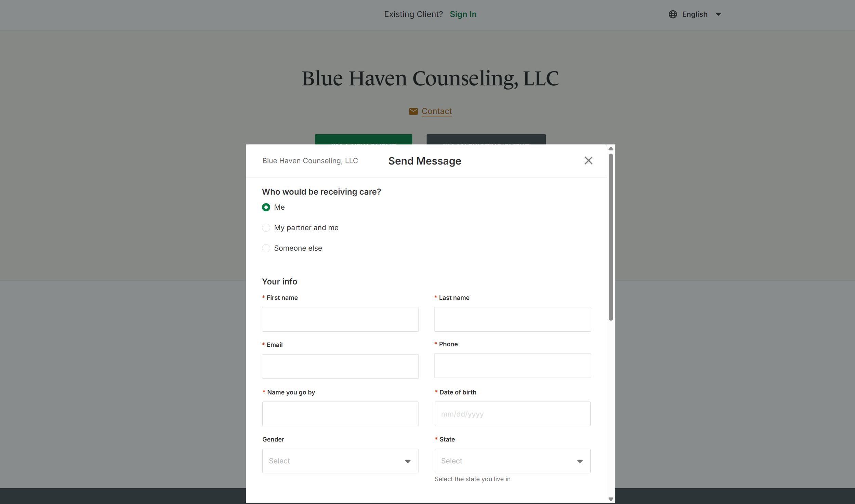The height and width of the screenshot is (504, 855).
Task: Close the Send Message dialog
Action: click(x=588, y=160)
